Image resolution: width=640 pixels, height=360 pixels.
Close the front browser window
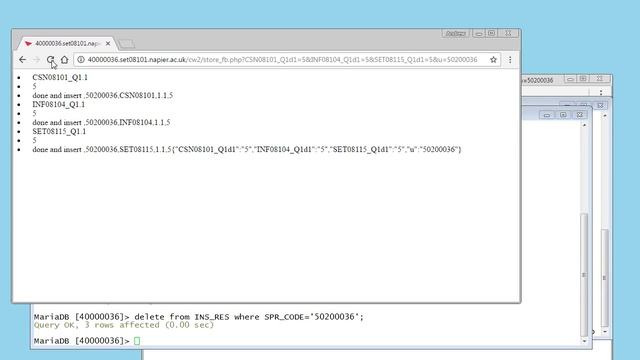tap(508, 33)
